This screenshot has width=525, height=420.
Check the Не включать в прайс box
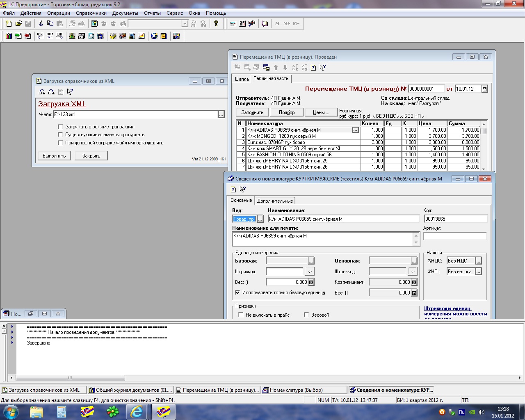tap(241, 315)
